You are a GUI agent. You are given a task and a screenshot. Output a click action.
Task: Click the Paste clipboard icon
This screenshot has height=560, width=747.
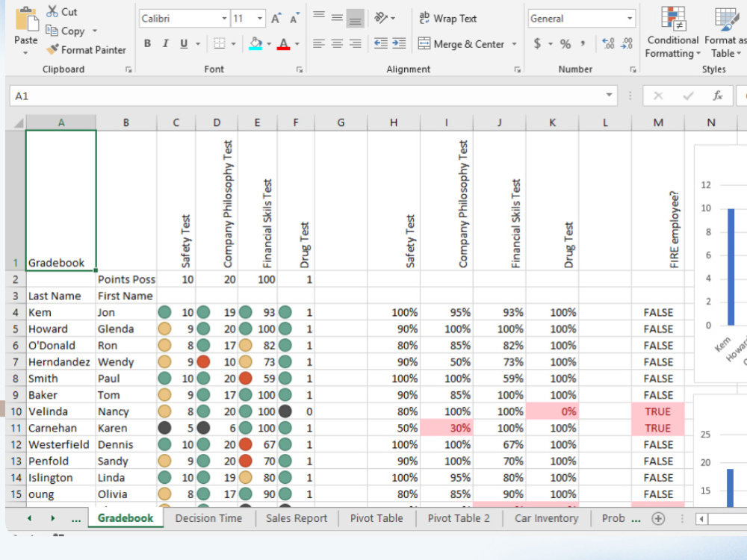tap(27, 20)
